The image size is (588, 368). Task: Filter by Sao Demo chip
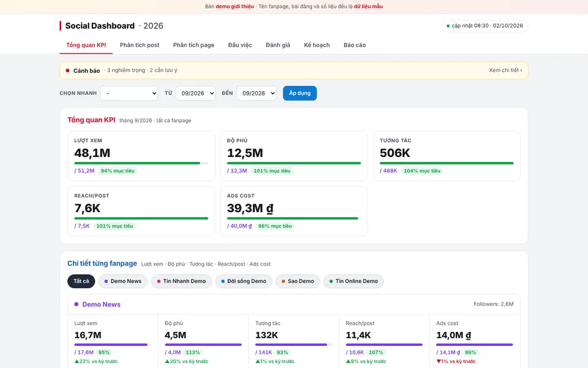pos(298,282)
